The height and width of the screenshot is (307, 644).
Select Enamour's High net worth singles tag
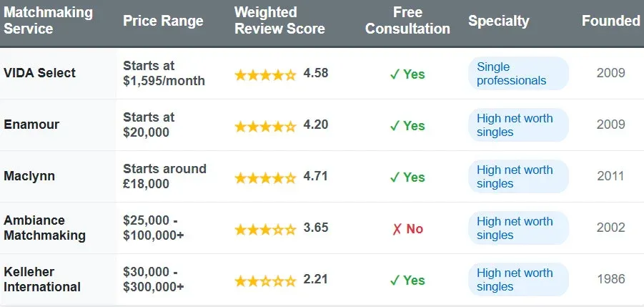[518, 125]
